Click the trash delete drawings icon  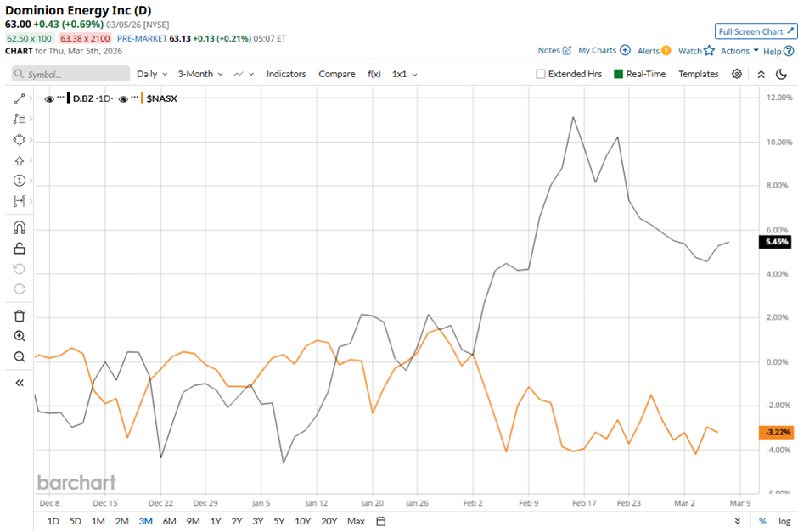tap(20, 316)
